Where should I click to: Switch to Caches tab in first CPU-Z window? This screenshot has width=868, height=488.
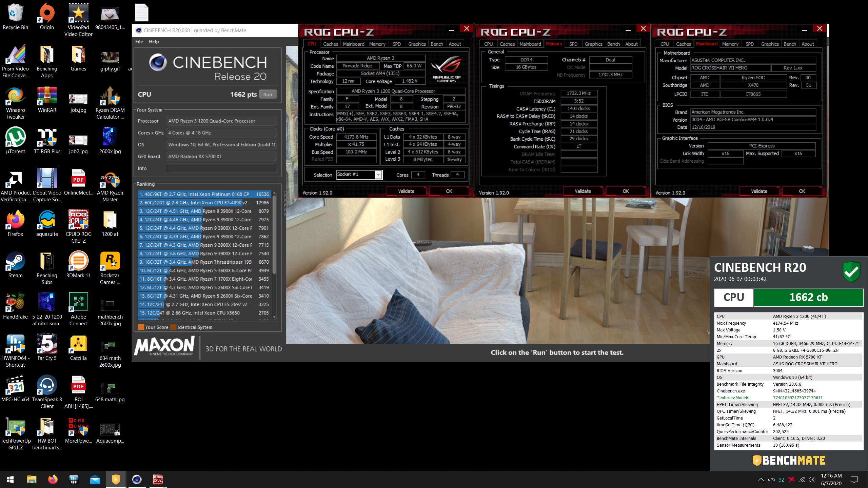[x=330, y=44]
